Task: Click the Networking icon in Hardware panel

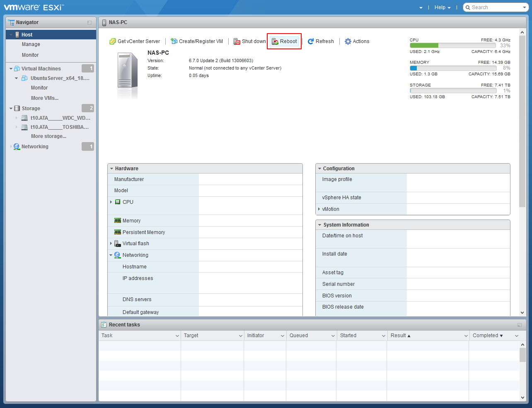Action: 117,255
